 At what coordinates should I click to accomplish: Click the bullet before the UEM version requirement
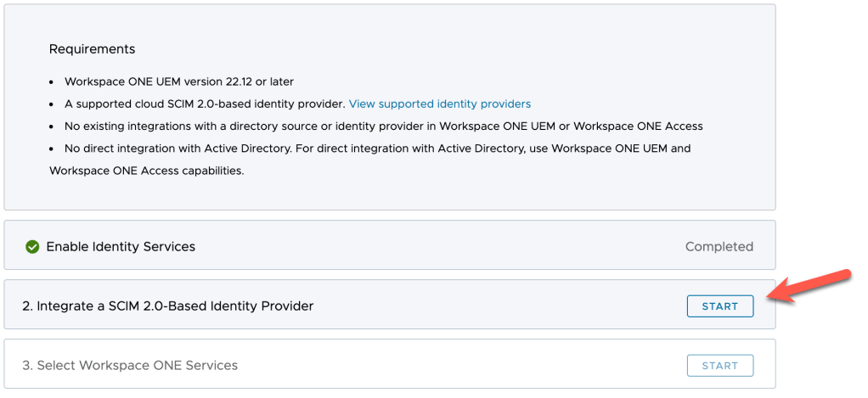(x=53, y=82)
